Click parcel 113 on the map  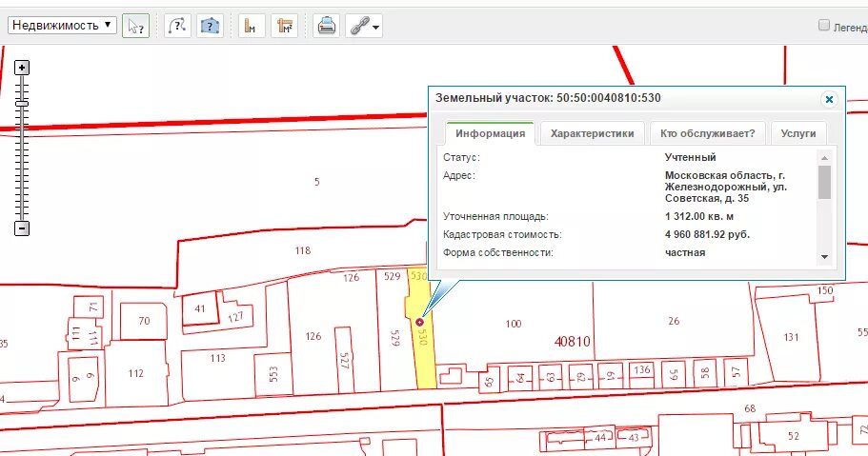point(217,358)
